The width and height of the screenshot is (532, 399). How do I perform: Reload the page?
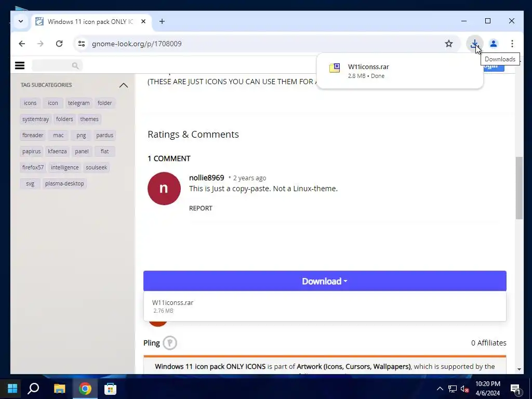[59, 44]
